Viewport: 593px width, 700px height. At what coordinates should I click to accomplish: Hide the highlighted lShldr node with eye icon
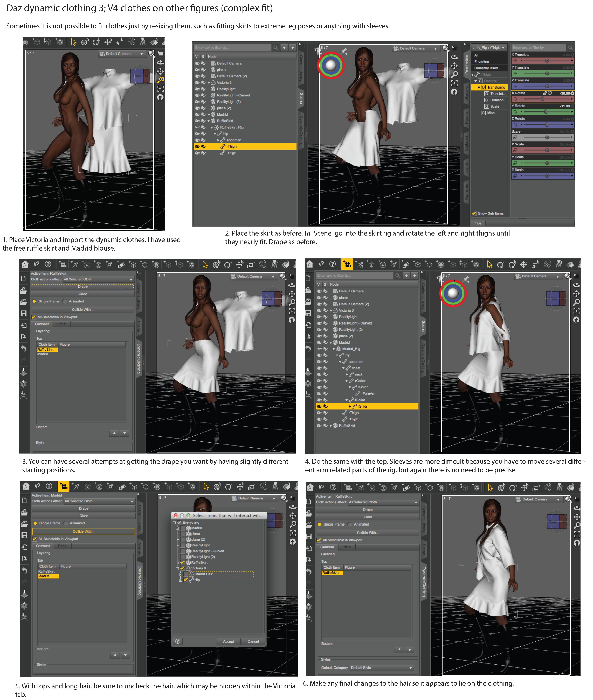(319, 406)
